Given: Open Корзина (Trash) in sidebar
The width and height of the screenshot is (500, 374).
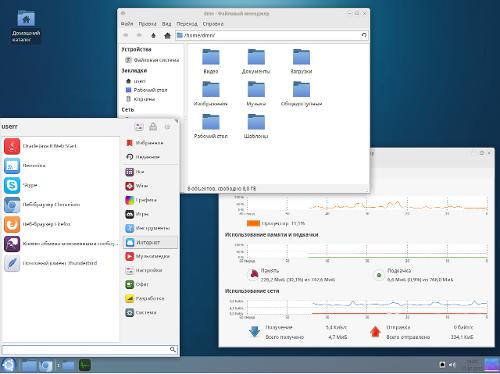Looking at the screenshot, I should (141, 99).
